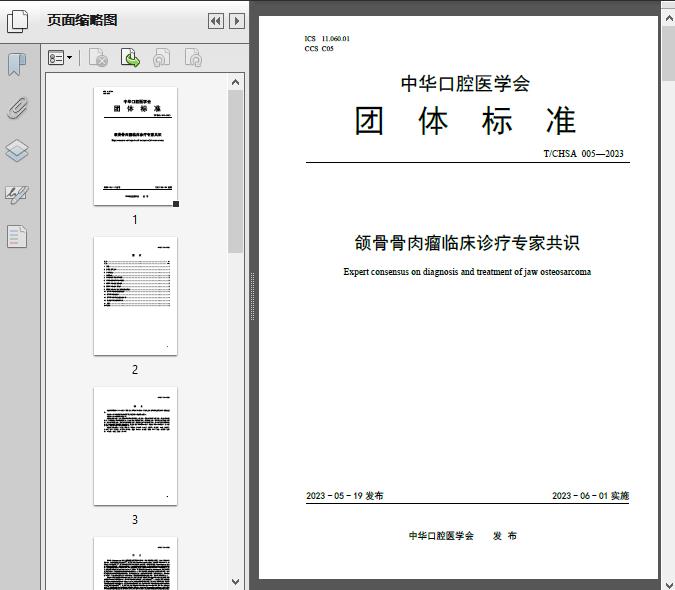Select page 1 thumbnail

135,146
